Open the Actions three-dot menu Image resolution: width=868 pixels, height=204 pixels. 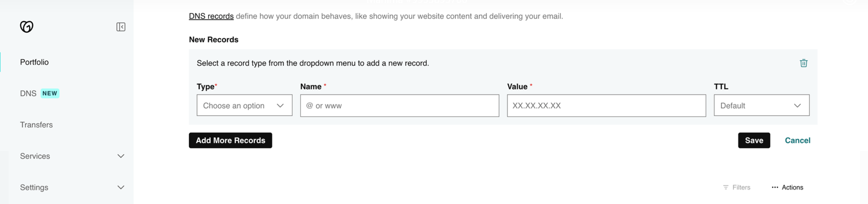click(787, 187)
